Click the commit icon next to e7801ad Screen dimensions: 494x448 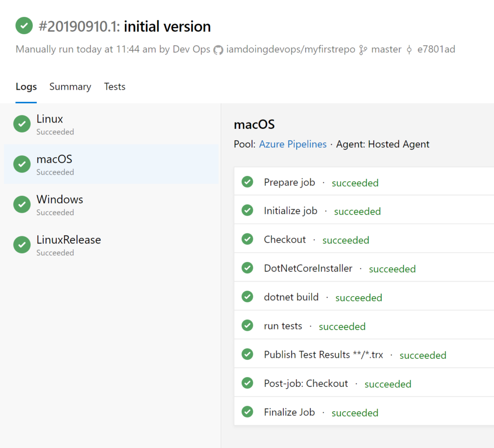[409, 50]
